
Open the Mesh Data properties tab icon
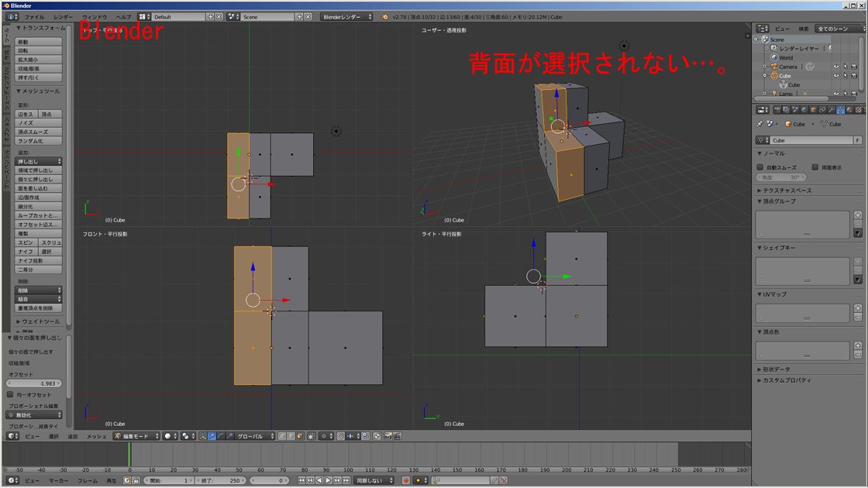840,110
